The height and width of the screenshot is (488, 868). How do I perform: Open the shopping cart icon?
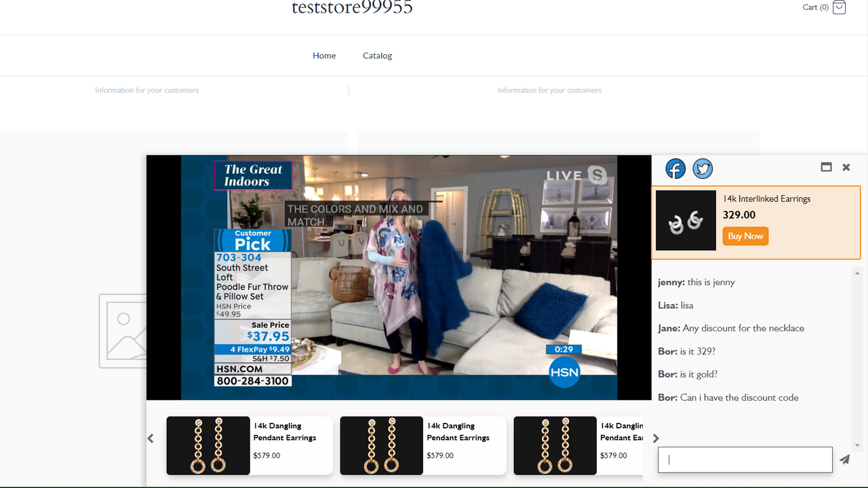839,7
